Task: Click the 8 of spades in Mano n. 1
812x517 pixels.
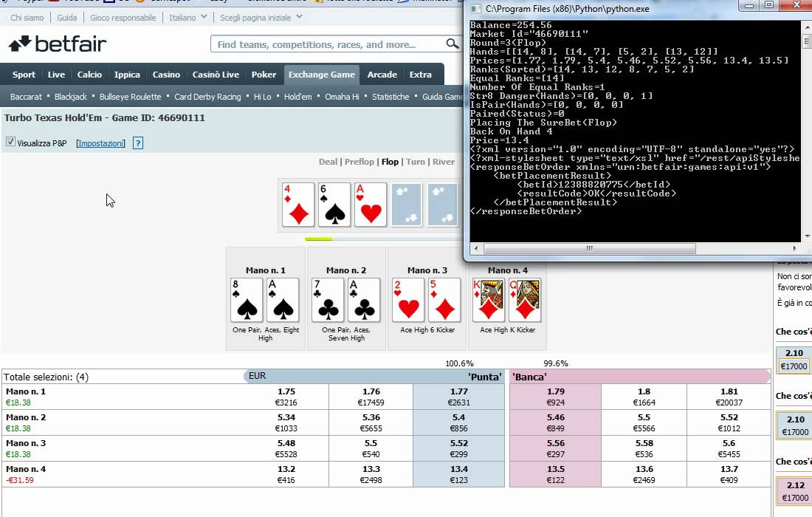Action: 247,300
